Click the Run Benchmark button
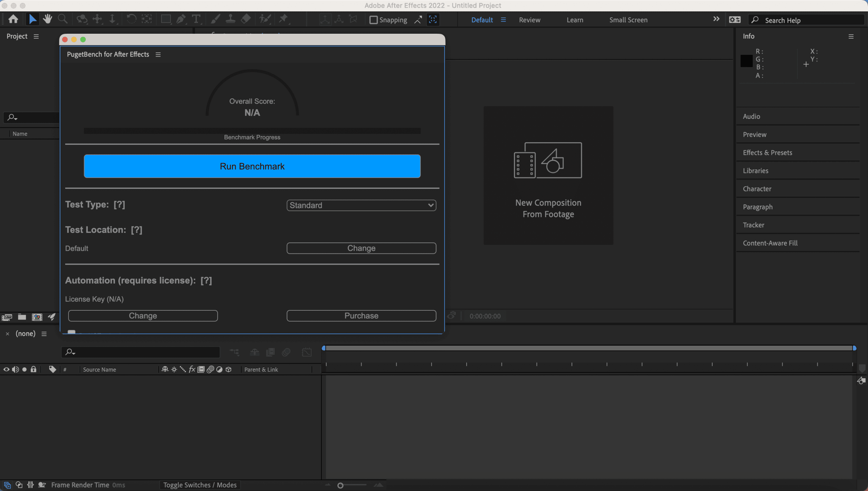 pos(252,166)
